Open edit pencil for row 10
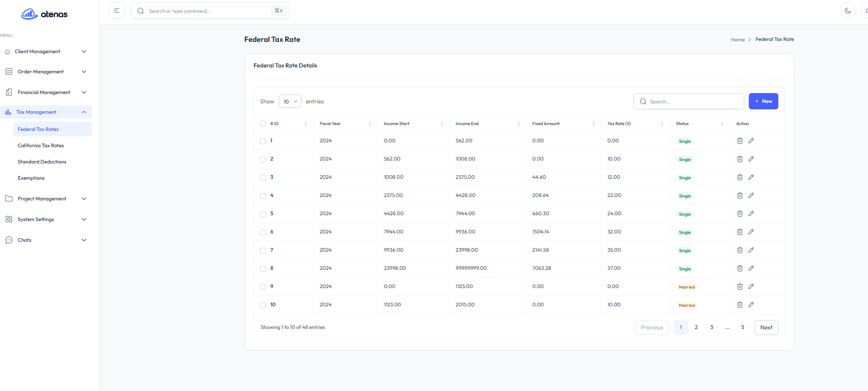The image size is (868, 391). [x=751, y=305]
